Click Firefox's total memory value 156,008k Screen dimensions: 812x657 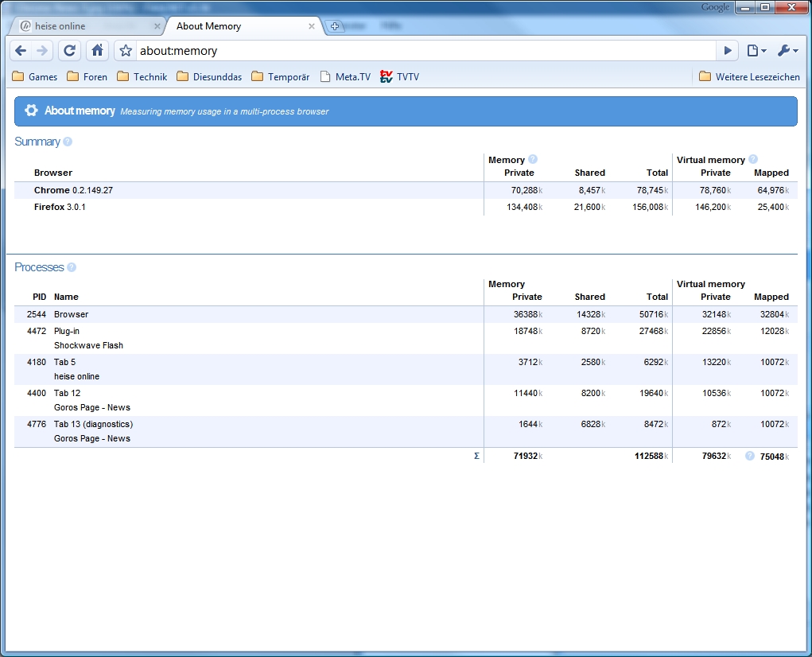click(651, 207)
